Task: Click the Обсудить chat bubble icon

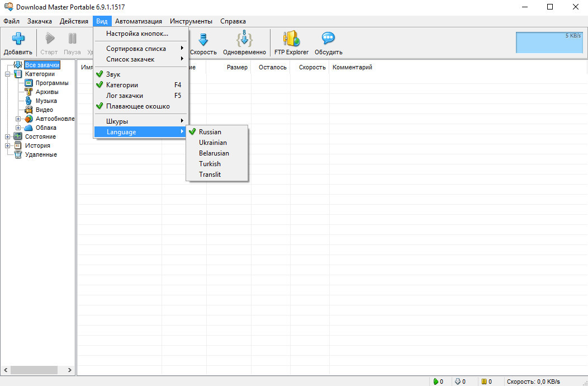Action: [x=328, y=39]
